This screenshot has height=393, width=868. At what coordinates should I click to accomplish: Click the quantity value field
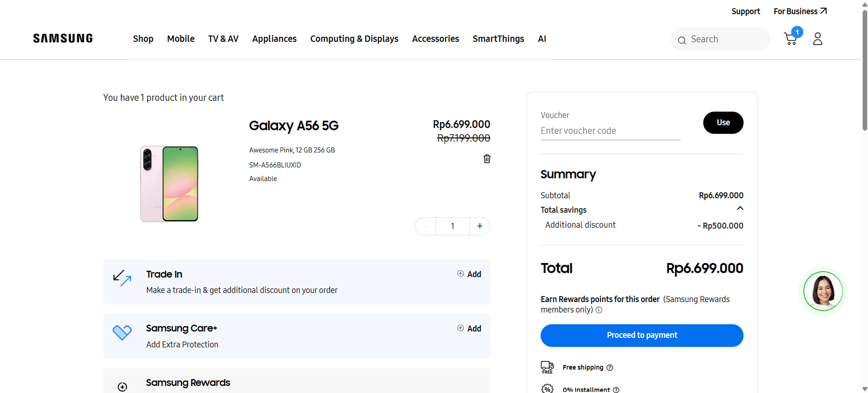452,226
